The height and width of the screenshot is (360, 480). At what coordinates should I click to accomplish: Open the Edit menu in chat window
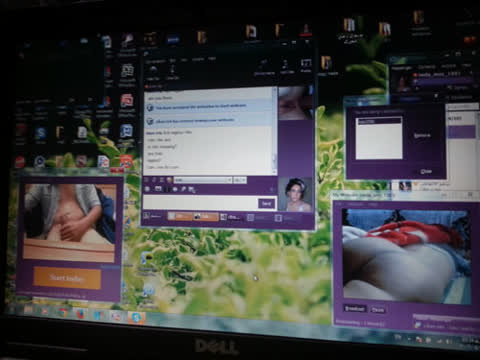tap(173, 61)
